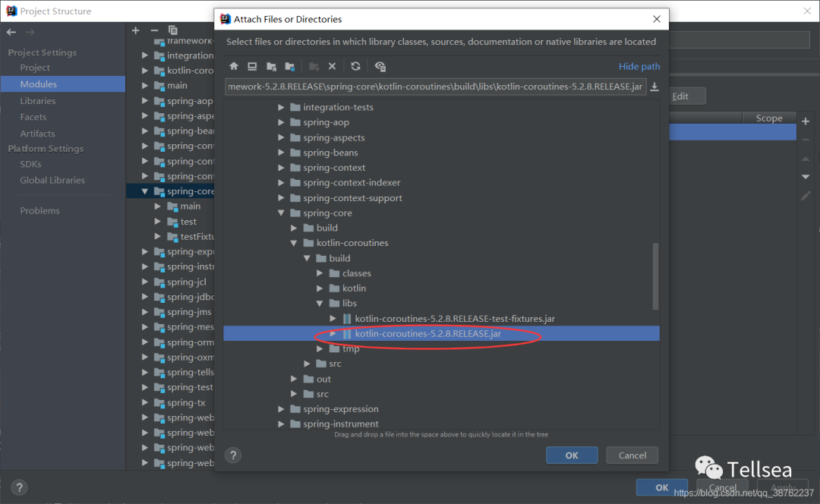This screenshot has height=504, width=820.
Task: Refresh the file tree in dialog toolbar
Action: tap(355, 66)
